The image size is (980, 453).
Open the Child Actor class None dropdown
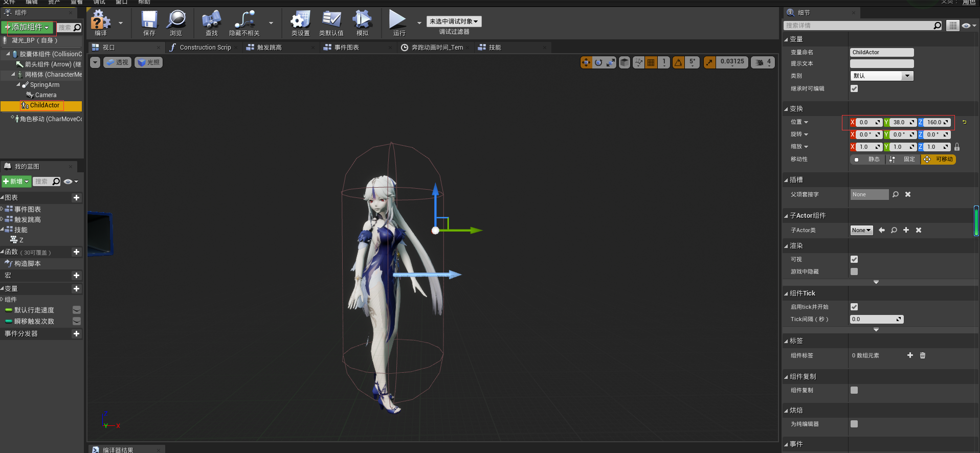(x=861, y=230)
